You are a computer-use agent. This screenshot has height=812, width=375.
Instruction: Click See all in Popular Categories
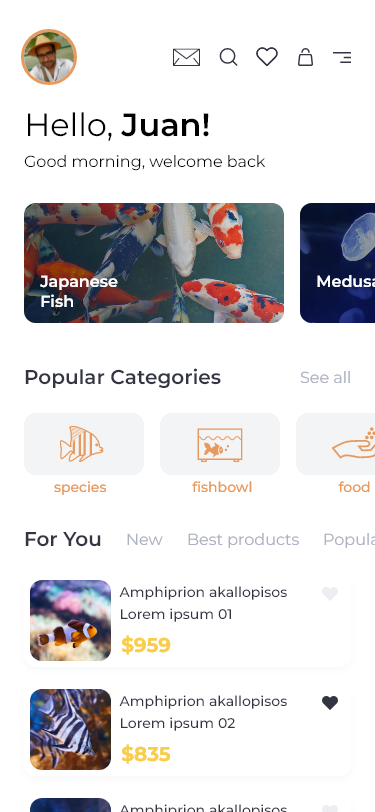325,378
